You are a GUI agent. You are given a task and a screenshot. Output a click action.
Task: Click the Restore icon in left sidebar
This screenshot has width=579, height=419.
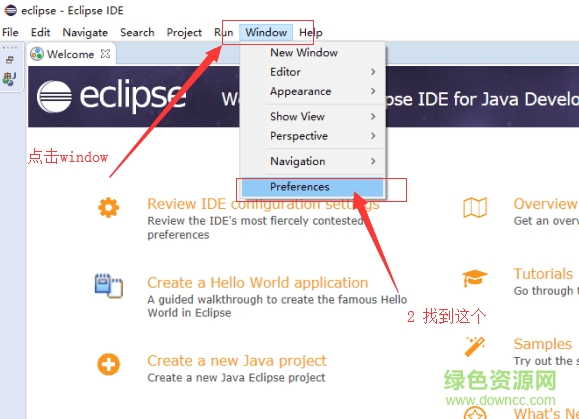click(x=10, y=60)
